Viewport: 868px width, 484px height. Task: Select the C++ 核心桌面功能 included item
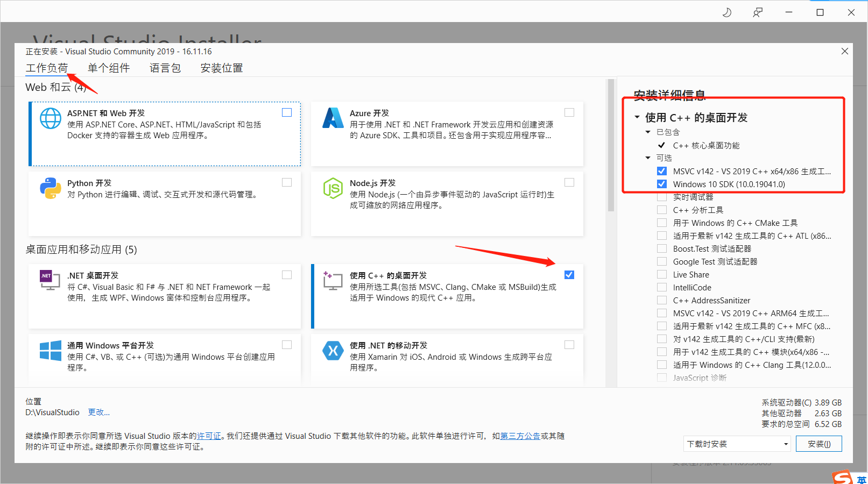point(706,145)
